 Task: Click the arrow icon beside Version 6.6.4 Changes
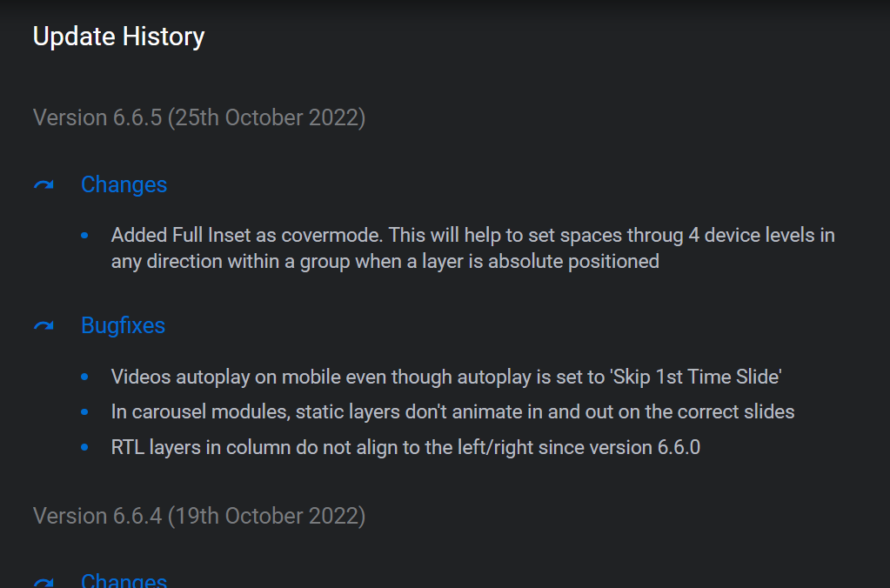(43, 581)
